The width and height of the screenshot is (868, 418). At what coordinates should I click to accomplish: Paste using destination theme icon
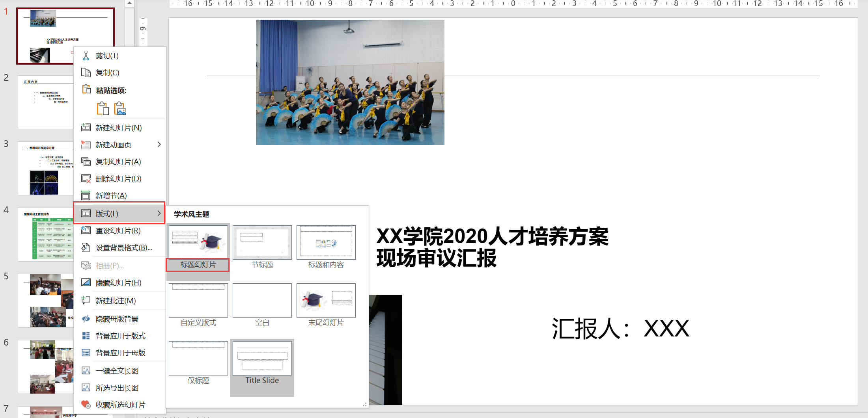[x=103, y=108]
